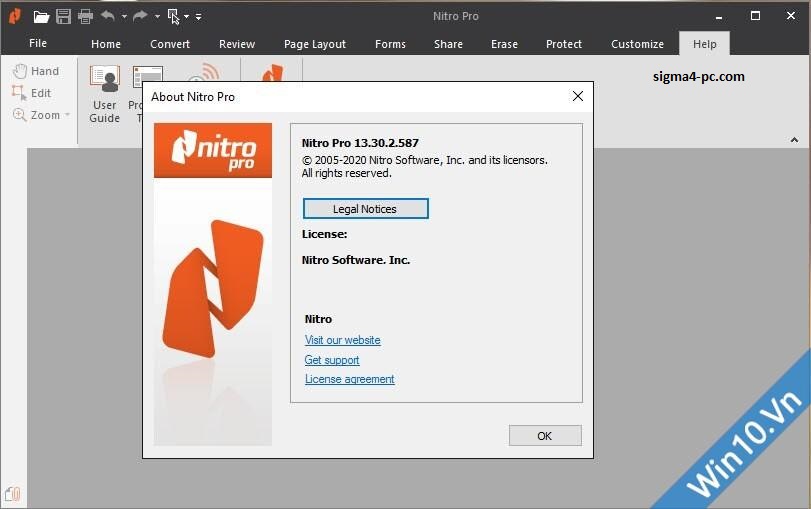Minimize the Nitro Pro window
Screen dimensions: 811x509
pos(718,17)
